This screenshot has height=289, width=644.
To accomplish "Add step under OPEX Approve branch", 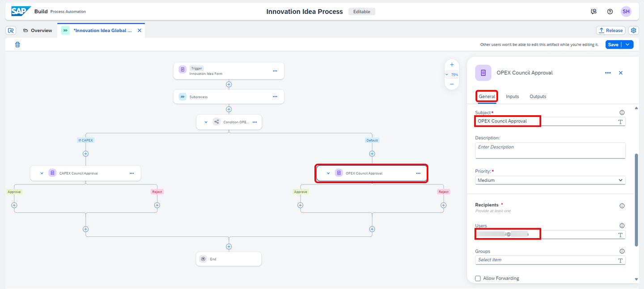I will coord(300,205).
